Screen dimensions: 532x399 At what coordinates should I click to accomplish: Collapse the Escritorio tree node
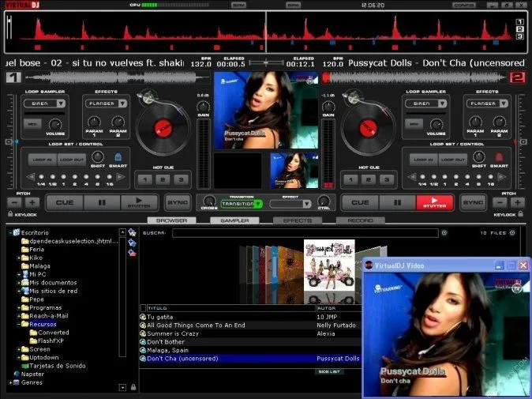point(10,232)
